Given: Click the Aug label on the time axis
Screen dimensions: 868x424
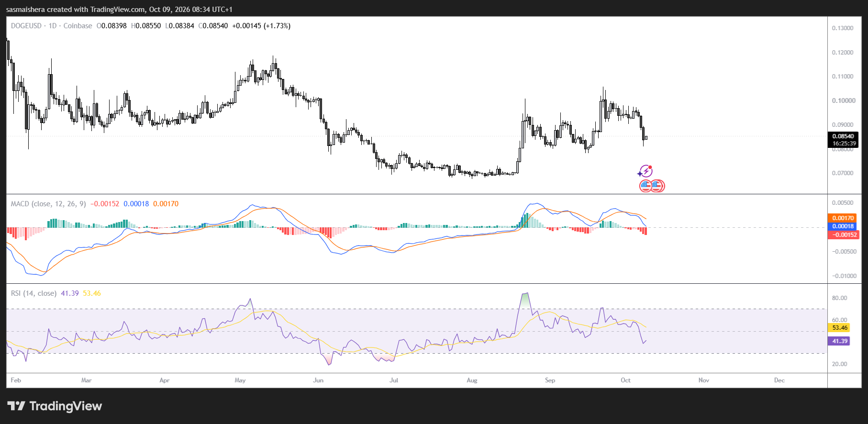Looking at the screenshot, I should [x=472, y=380].
